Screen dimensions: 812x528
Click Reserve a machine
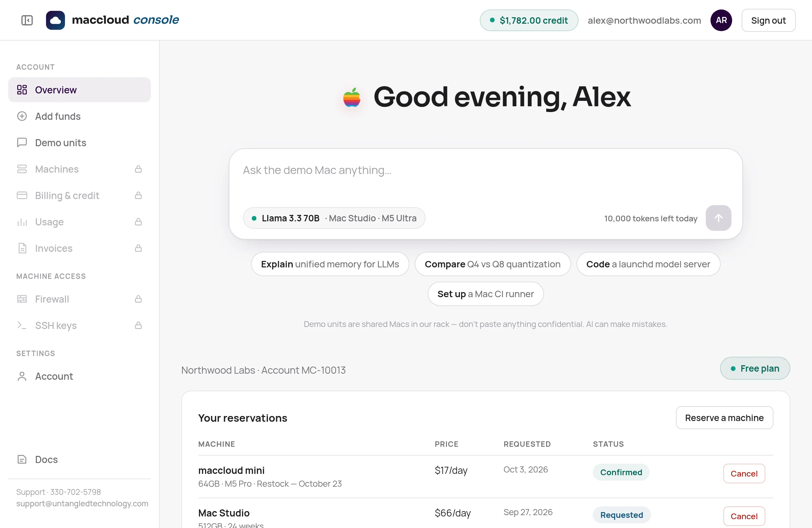tap(724, 418)
